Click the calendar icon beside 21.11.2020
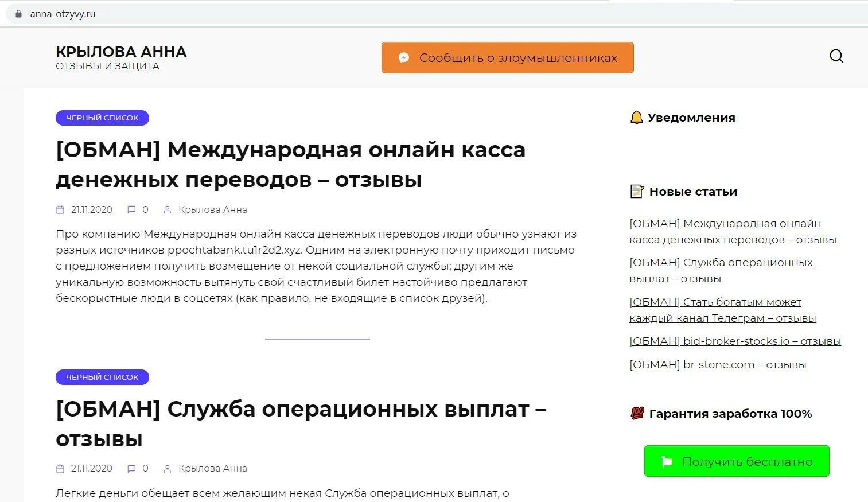868x502 pixels. [x=60, y=209]
